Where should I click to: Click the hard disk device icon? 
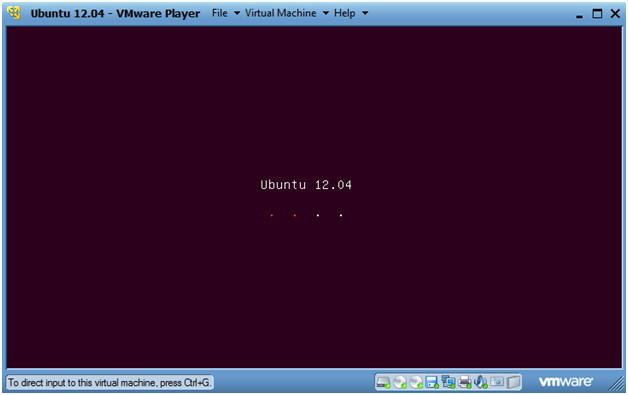click(x=383, y=383)
